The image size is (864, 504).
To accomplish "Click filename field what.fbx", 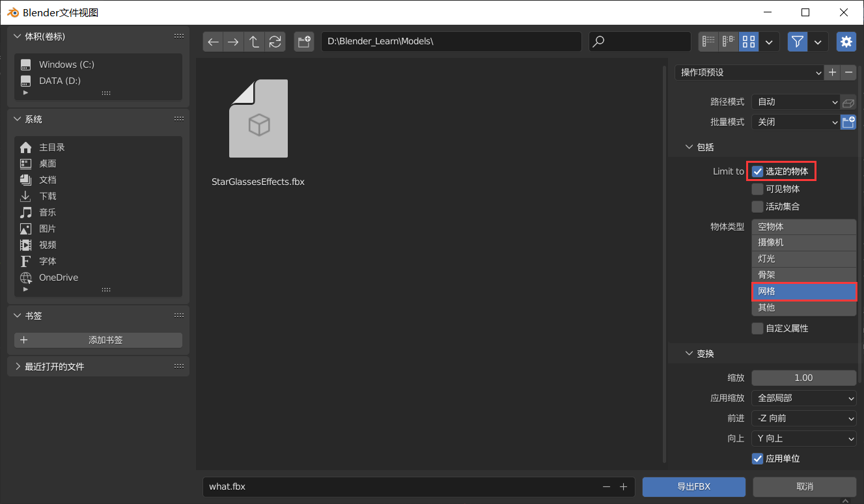I will coord(419,486).
